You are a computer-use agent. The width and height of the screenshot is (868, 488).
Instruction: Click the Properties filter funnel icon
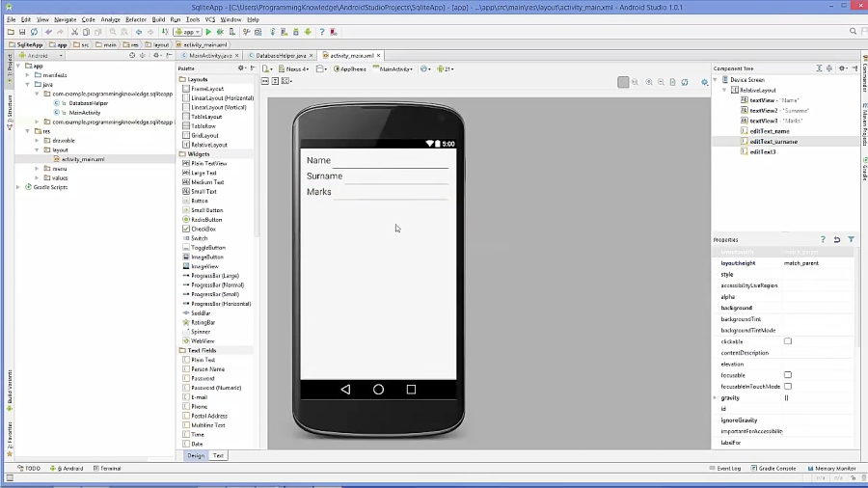851,239
